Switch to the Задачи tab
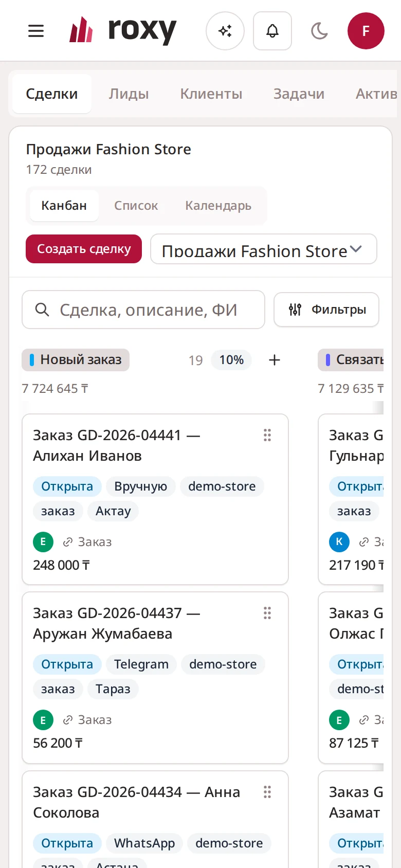This screenshot has width=401, height=868. [299, 94]
